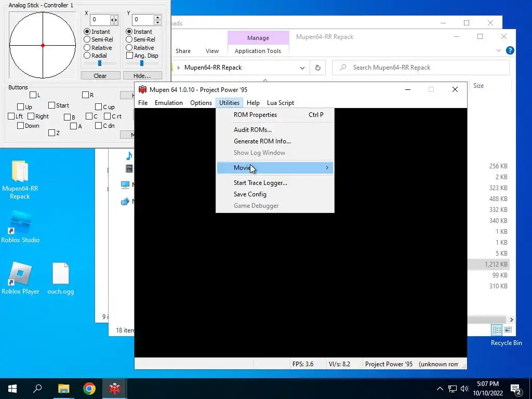This screenshot has width=532, height=399.
Task: Click the Hide... button
Action: (x=142, y=76)
